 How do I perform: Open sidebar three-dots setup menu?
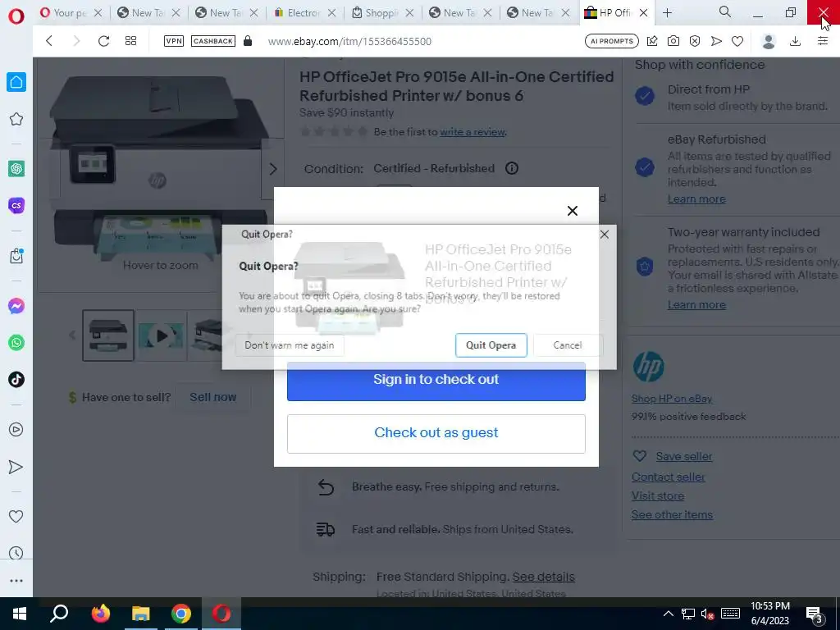(x=16, y=581)
